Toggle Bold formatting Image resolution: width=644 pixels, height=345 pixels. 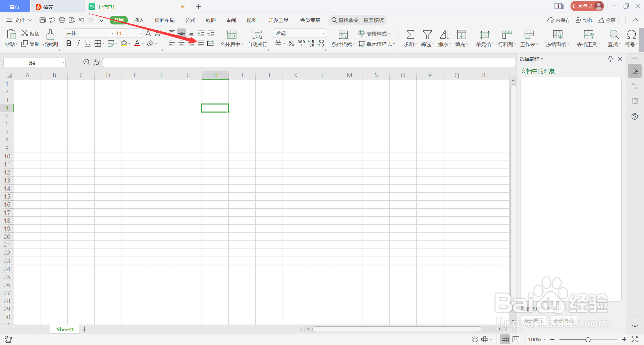pos(69,43)
